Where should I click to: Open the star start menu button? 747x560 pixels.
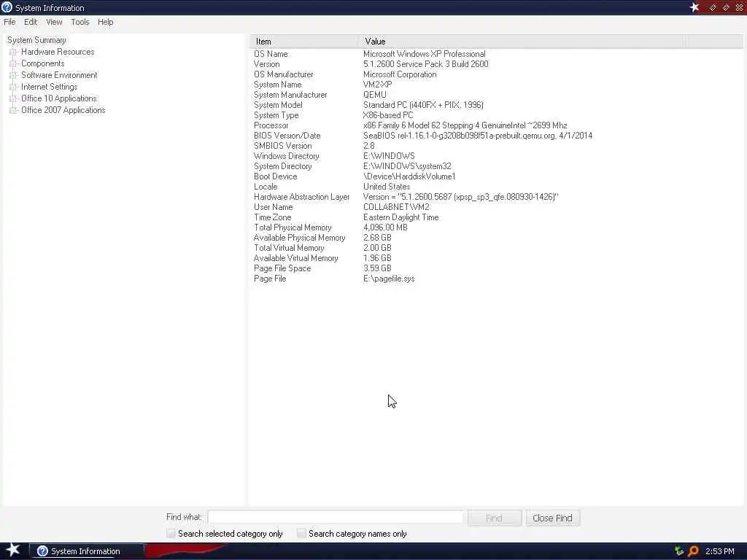point(13,551)
